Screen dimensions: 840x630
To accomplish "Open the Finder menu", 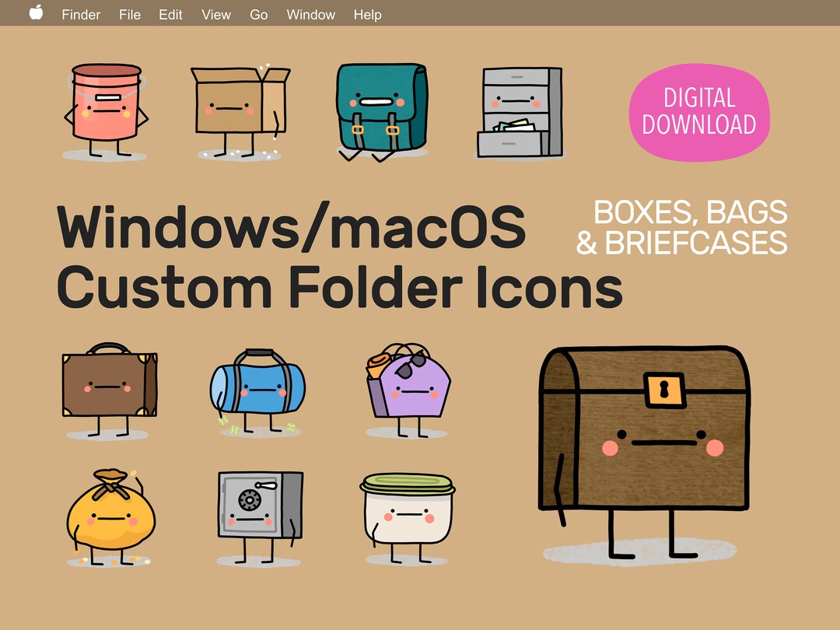I will click(x=80, y=14).
